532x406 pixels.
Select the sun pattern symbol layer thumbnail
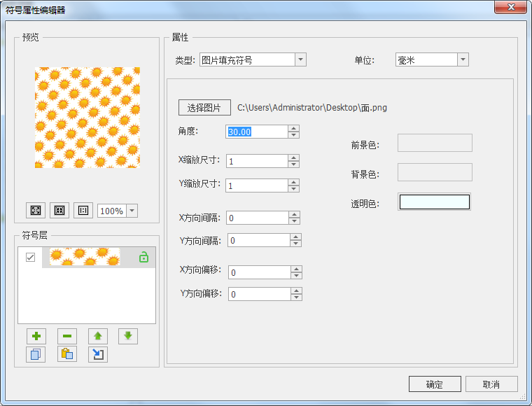85,258
